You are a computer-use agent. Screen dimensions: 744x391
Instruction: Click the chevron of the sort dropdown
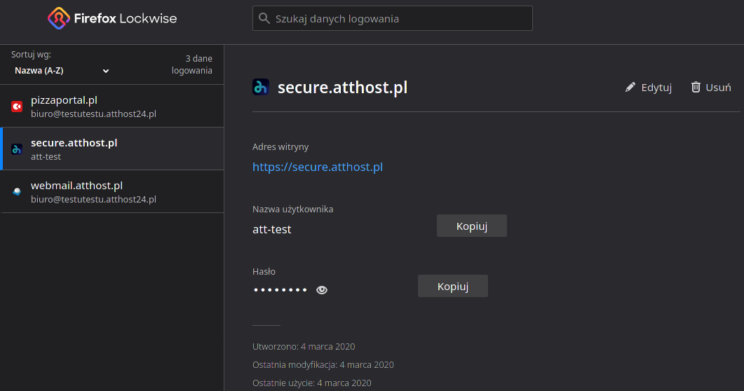tap(106, 71)
